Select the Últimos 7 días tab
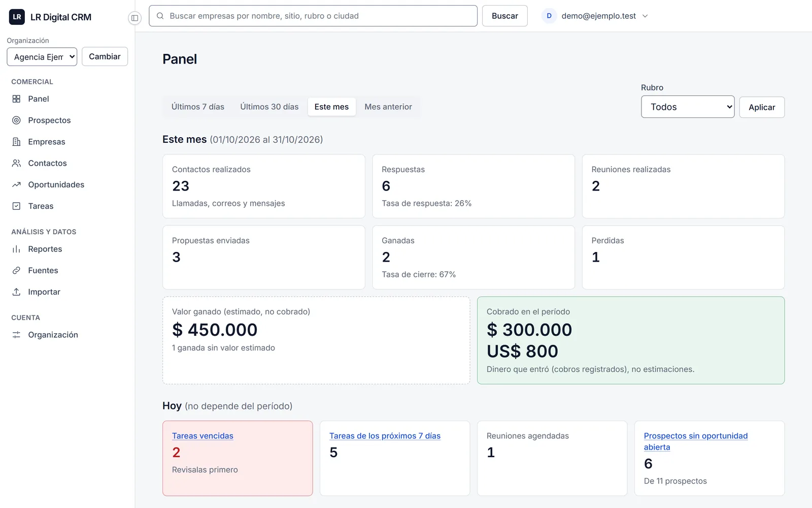Screen dimensions: 812x508 pyautogui.click(x=198, y=107)
